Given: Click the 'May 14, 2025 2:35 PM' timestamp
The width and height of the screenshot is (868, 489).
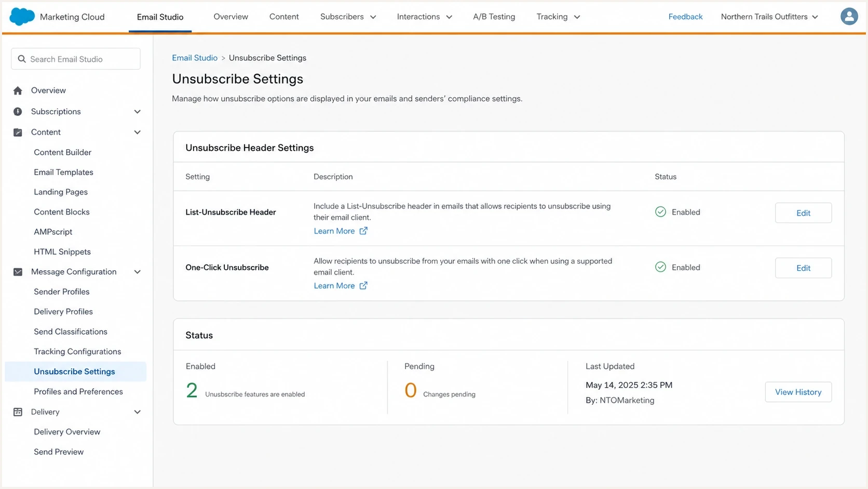Looking at the screenshot, I should (x=629, y=385).
